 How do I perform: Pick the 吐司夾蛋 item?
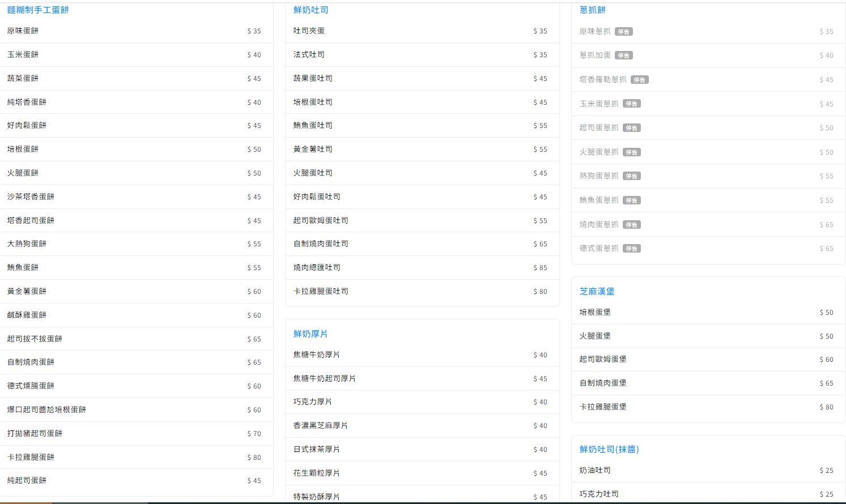click(x=422, y=31)
